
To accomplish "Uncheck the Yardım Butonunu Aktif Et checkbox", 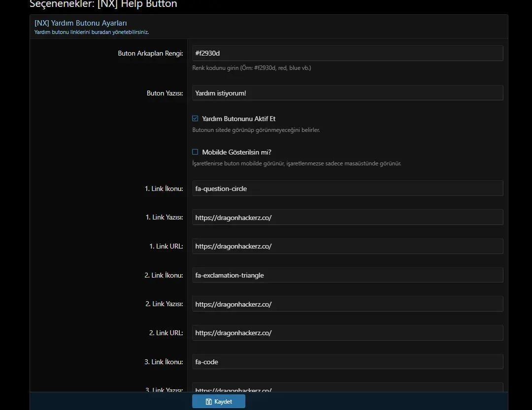I will click(195, 119).
